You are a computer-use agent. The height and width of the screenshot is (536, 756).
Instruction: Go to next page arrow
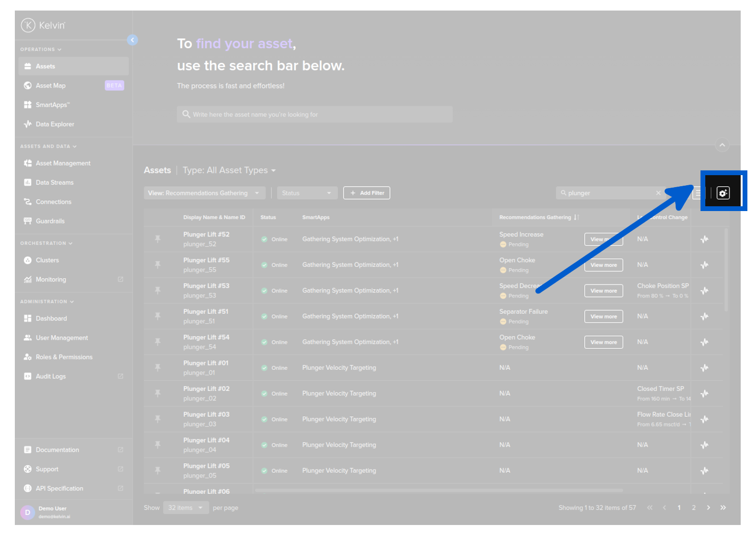pyautogui.click(x=708, y=508)
